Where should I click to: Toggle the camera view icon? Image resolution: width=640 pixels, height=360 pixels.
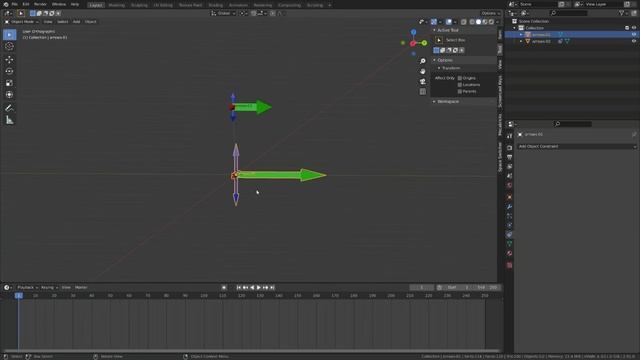(x=423, y=81)
